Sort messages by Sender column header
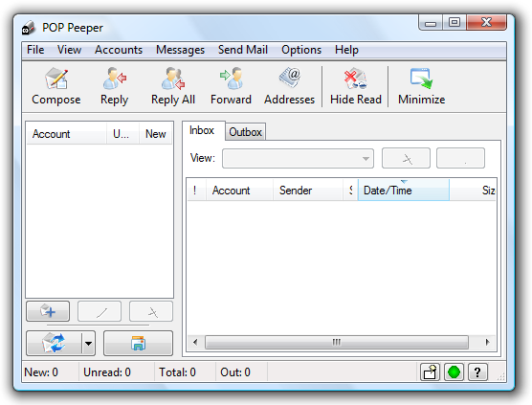532x405 pixels. tap(307, 191)
